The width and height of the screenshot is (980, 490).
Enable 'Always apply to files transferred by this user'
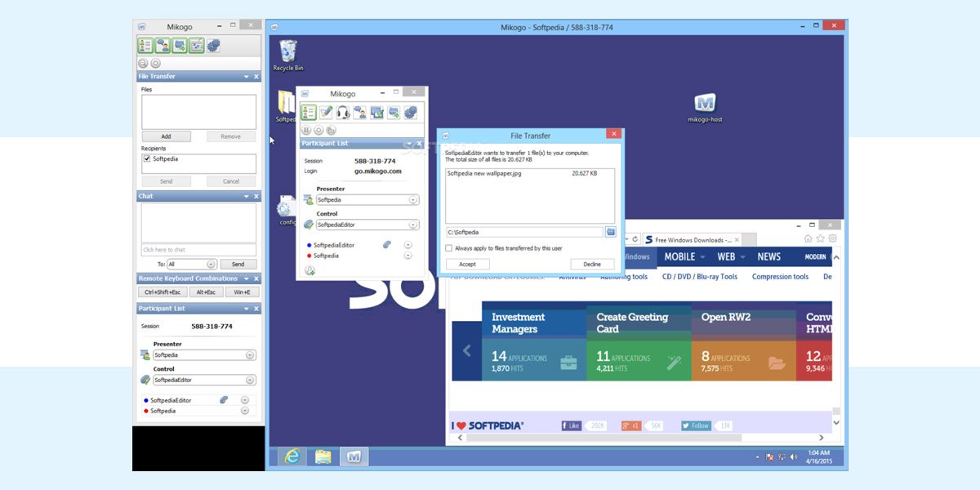point(448,248)
